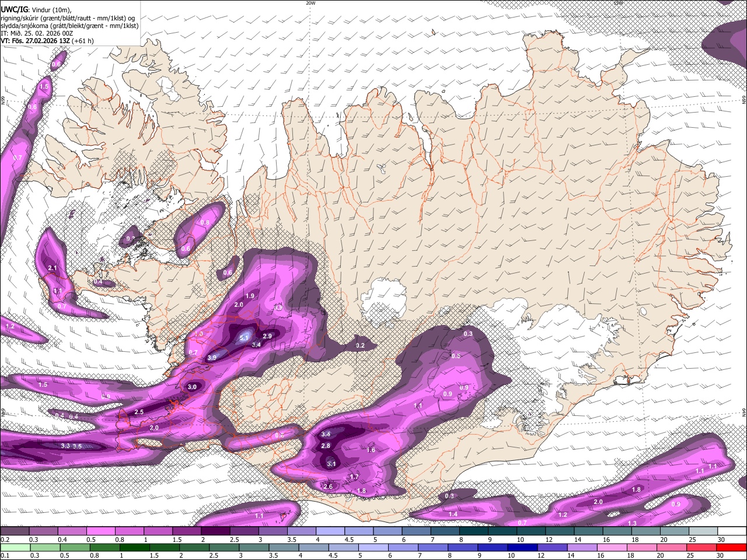Select the bright red 30+ swatch in the lower legend
Viewport: 747px width, 560px height.
tap(732, 547)
